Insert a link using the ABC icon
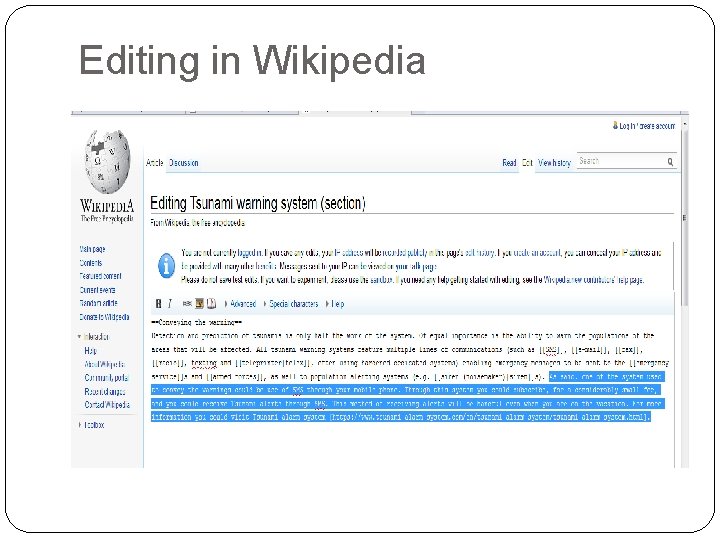Image resolution: width=720 pixels, height=540 pixels. click(187, 304)
